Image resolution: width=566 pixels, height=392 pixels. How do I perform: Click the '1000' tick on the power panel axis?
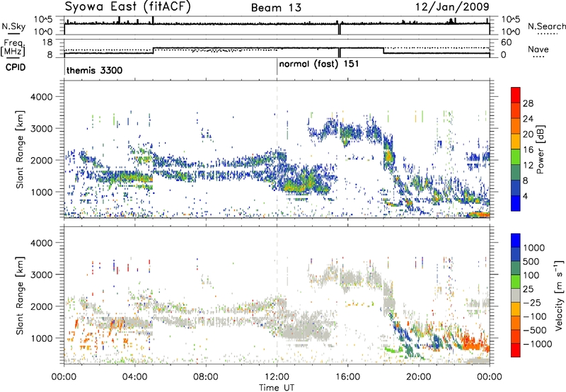[x=41, y=192]
